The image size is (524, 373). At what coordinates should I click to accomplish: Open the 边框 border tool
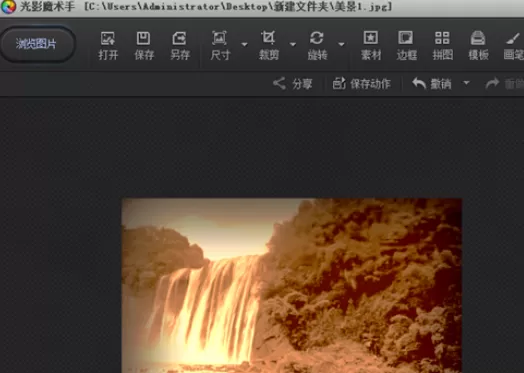[x=406, y=46]
